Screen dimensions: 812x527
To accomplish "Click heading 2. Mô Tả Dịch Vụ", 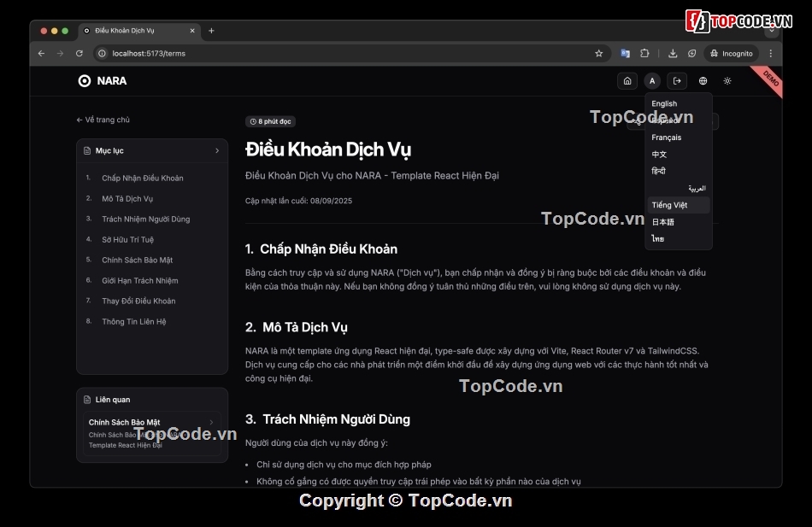I will coord(297,328).
